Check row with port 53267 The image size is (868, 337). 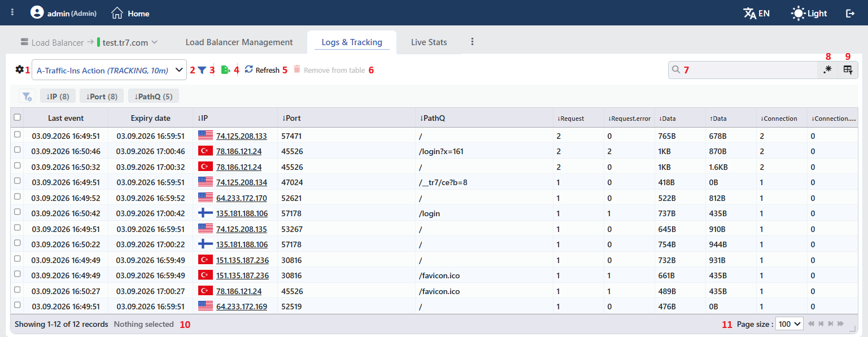click(17, 228)
